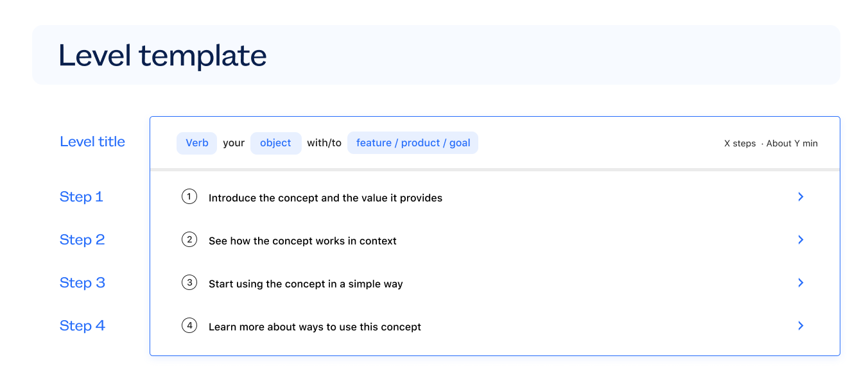The image size is (868, 392).
Task: Click the circled number 3 icon
Action: 189,283
